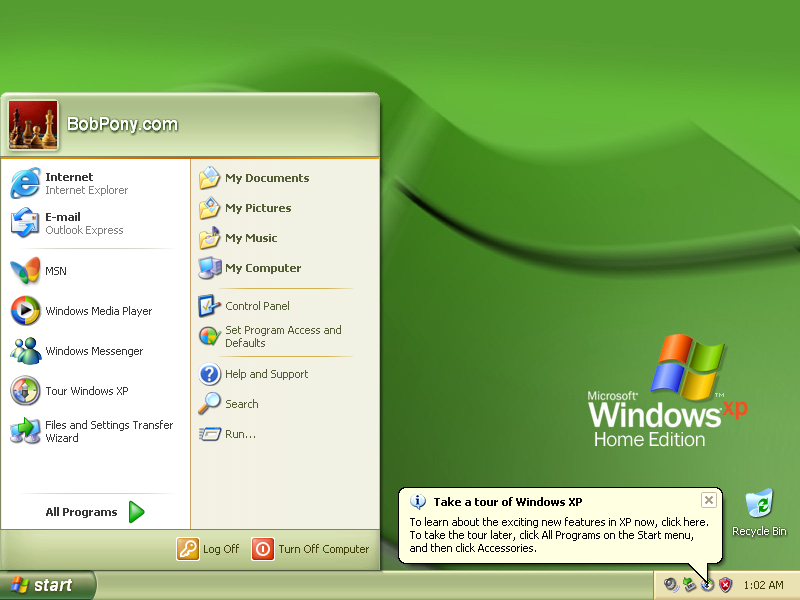
Task: Click Safely Remove Hardware tray icon
Action: (x=689, y=585)
